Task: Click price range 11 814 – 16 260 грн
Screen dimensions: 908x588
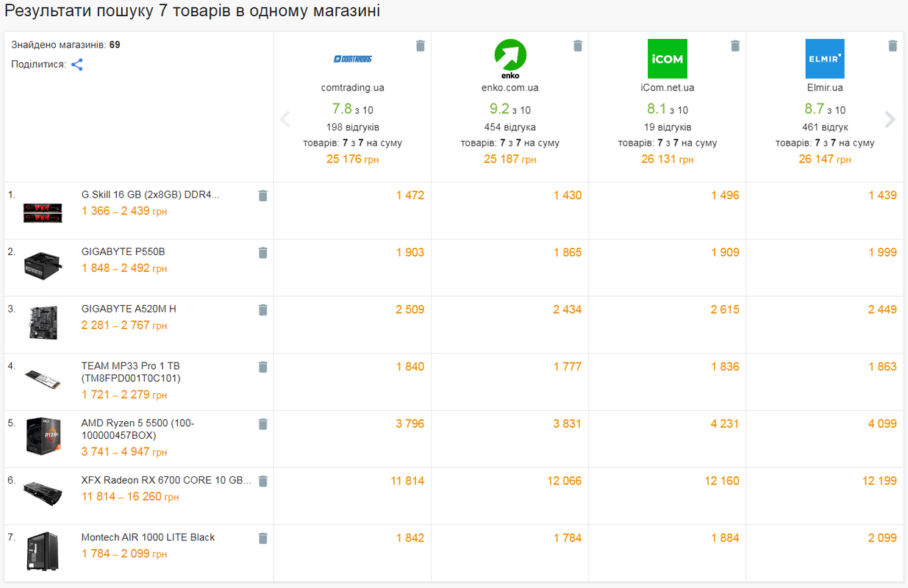Action: click(130, 497)
